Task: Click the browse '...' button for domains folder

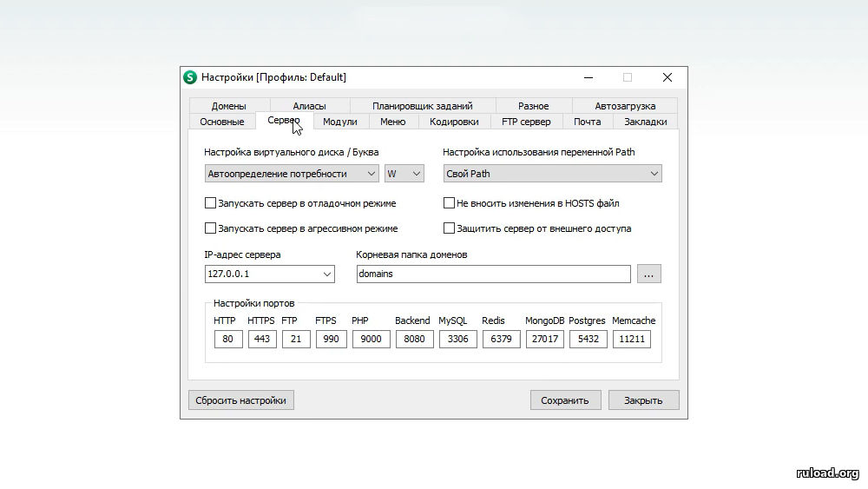Action: [649, 274]
